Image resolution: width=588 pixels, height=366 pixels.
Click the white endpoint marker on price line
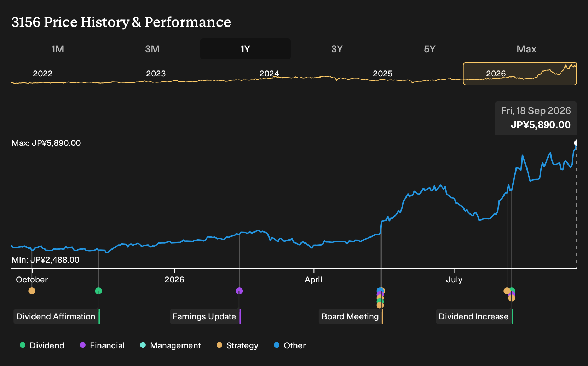(x=576, y=143)
